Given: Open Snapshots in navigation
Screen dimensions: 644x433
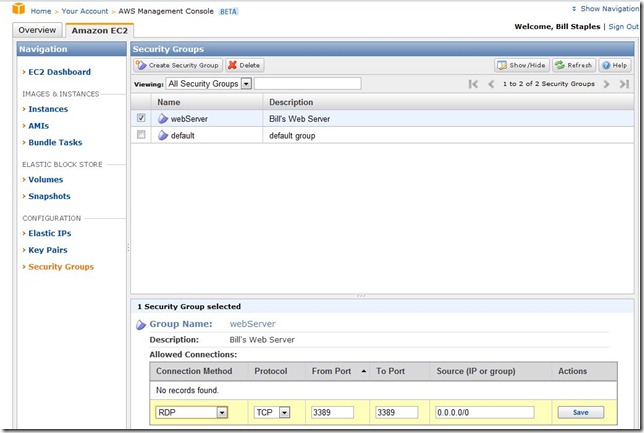Looking at the screenshot, I should pos(49,196).
